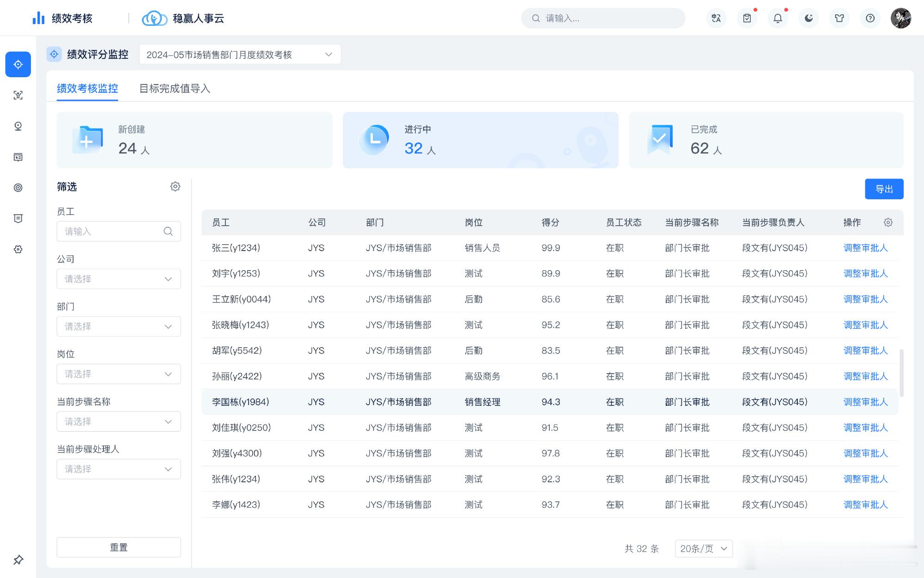Open the 20条/页 page size dropdown
Screen dimensions: 924x578
(704, 549)
